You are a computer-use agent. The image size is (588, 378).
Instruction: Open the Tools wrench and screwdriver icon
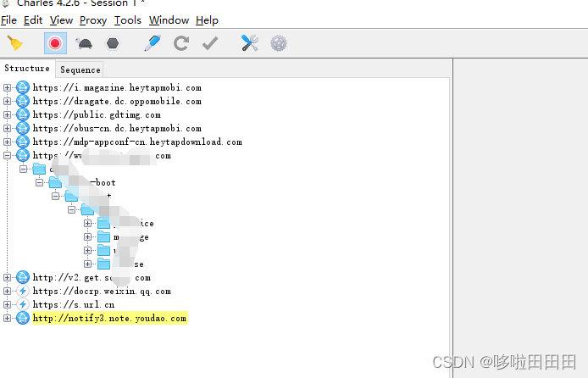coord(250,43)
